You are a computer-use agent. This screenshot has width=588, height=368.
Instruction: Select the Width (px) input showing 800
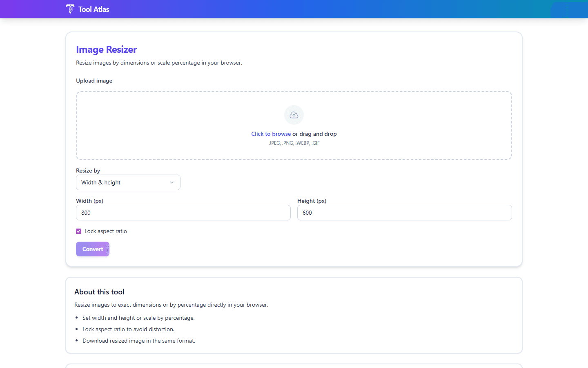[x=183, y=213]
